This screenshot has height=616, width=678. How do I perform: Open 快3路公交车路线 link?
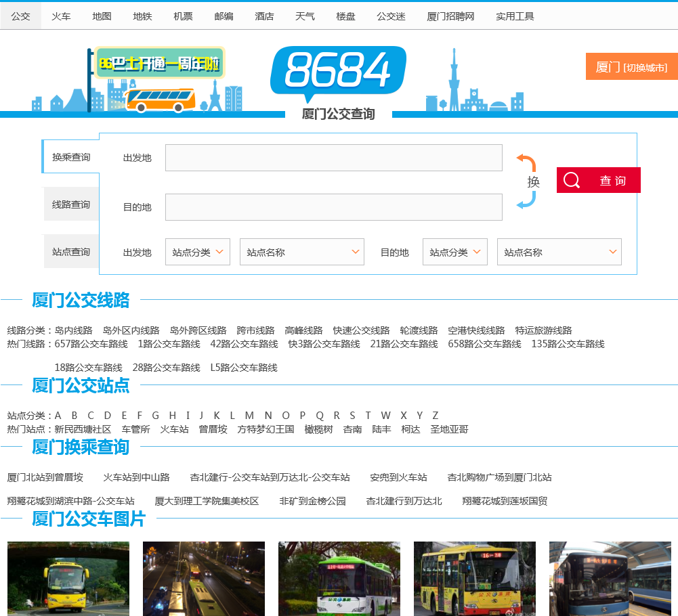coord(324,344)
